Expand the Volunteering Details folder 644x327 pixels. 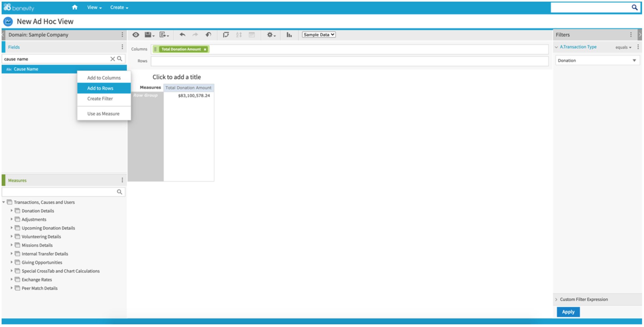point(12,236)
